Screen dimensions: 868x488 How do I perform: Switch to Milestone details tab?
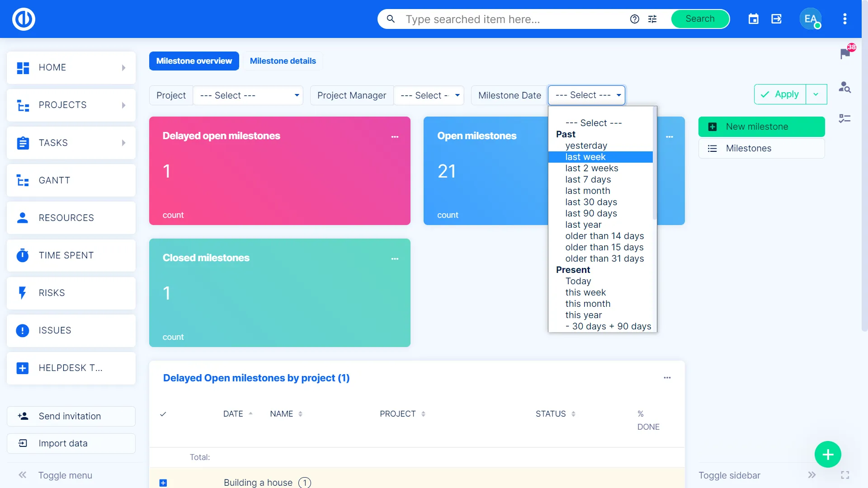point(283,61)
